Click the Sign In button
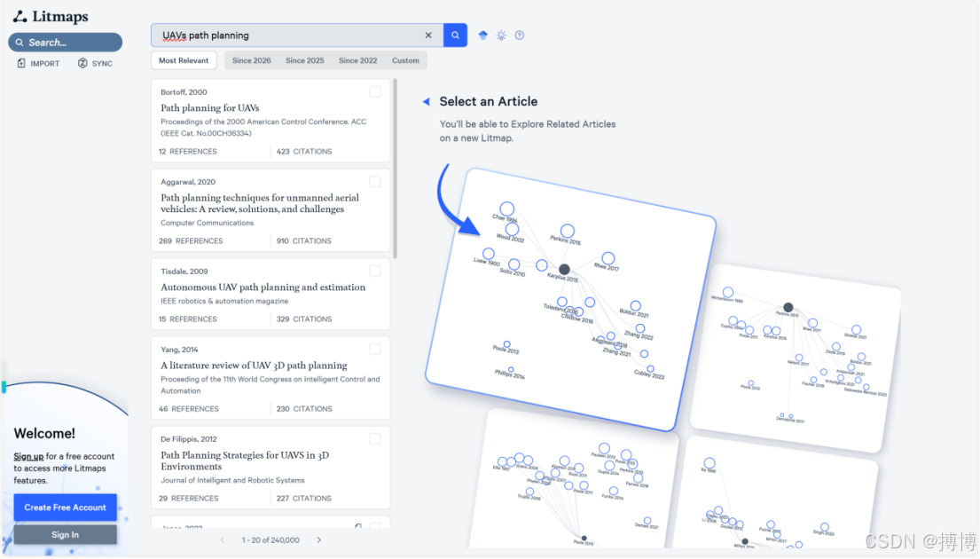Image resolution: width=980 pixels, height=559 pixels. [x=65, y=535]
